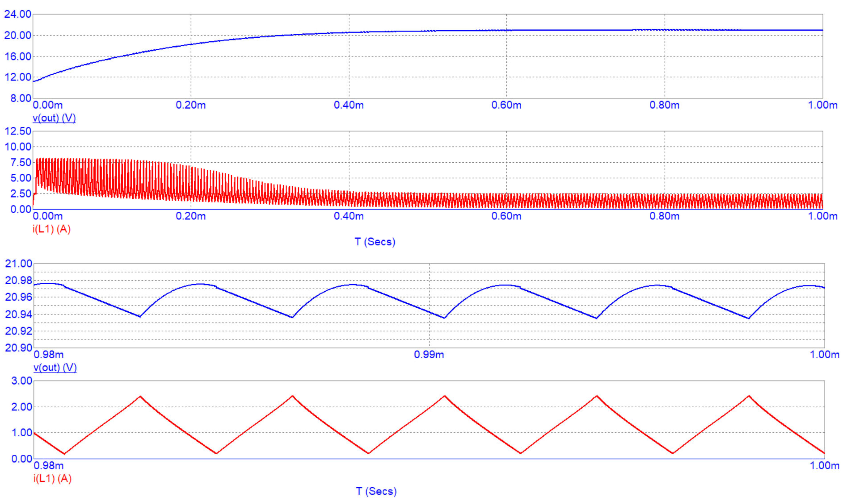
Task: Click the 20.94 y-axis label
Action: (x=18, y=315)
